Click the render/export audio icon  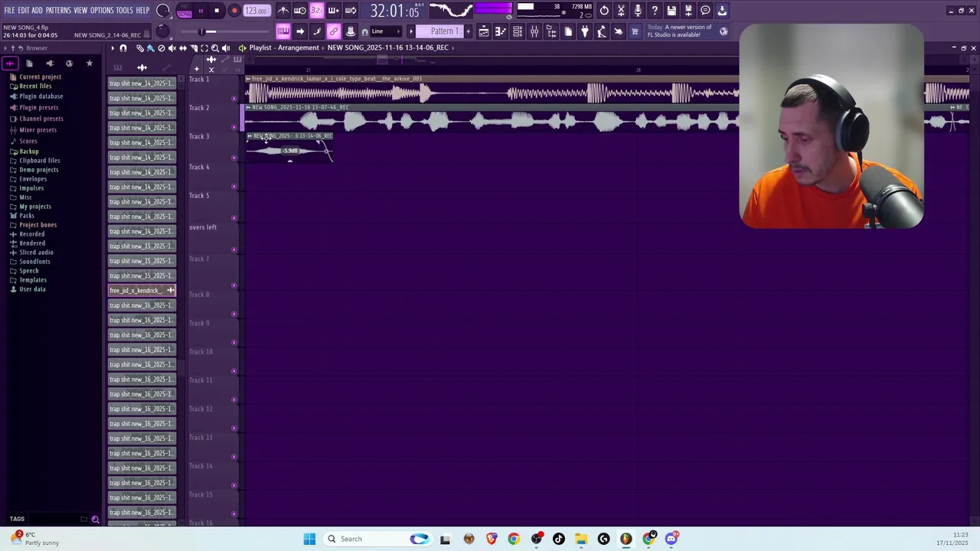point(688,11)
